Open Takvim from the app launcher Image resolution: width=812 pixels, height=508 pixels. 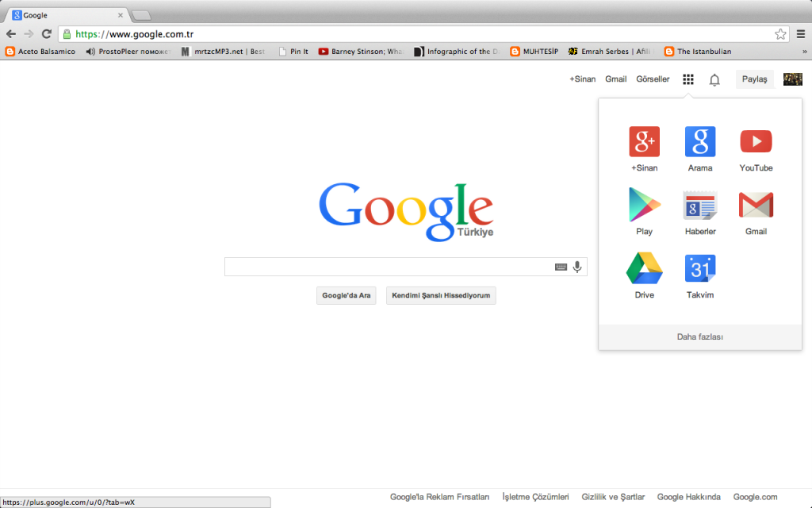(699, 269)
